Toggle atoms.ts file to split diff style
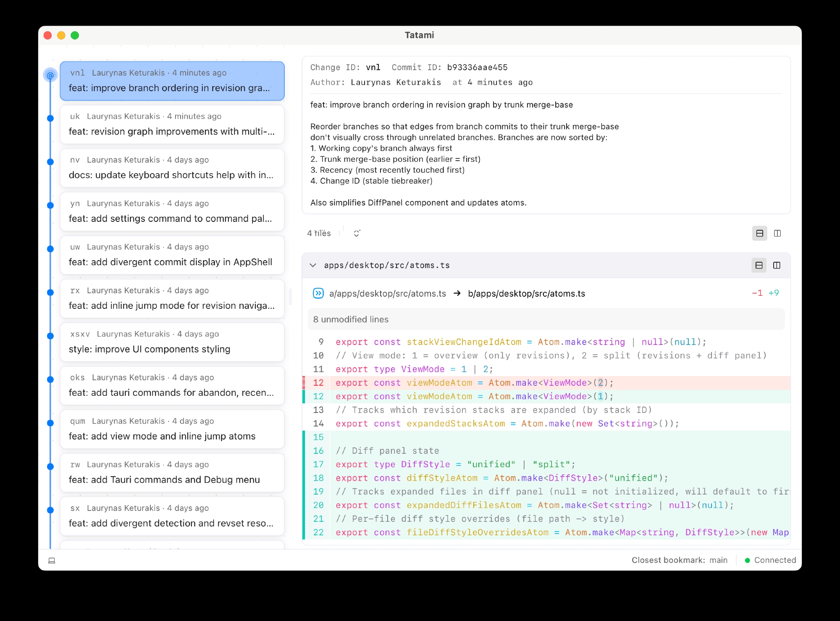 point(777,266)
